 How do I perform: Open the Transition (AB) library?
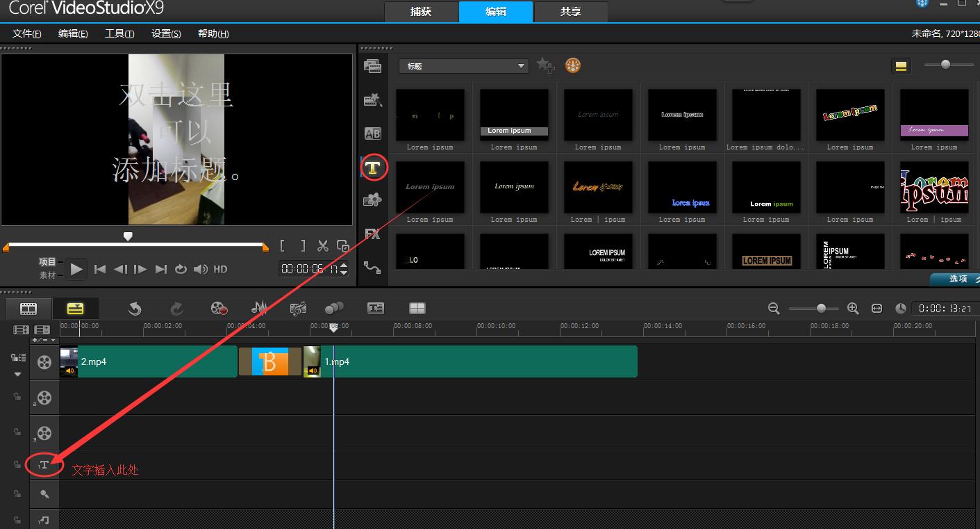373,133
